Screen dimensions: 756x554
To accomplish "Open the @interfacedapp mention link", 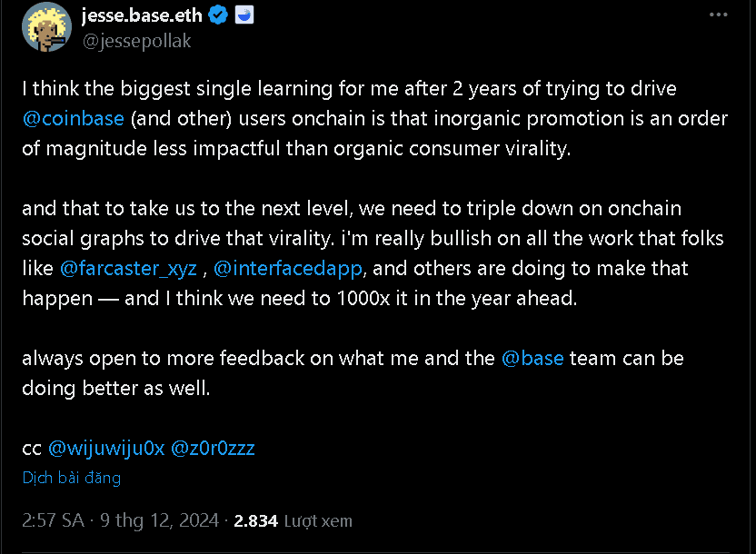I will [288, 269].
